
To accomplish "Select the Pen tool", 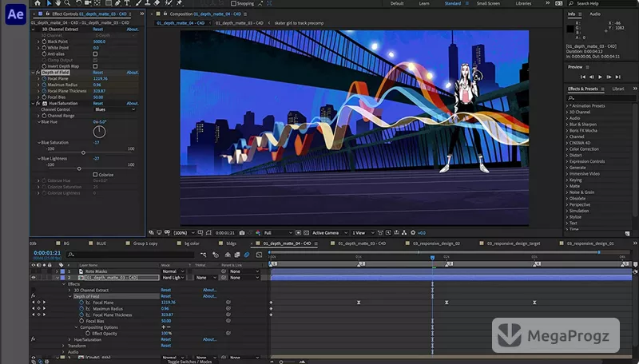I will pos(117,3).
